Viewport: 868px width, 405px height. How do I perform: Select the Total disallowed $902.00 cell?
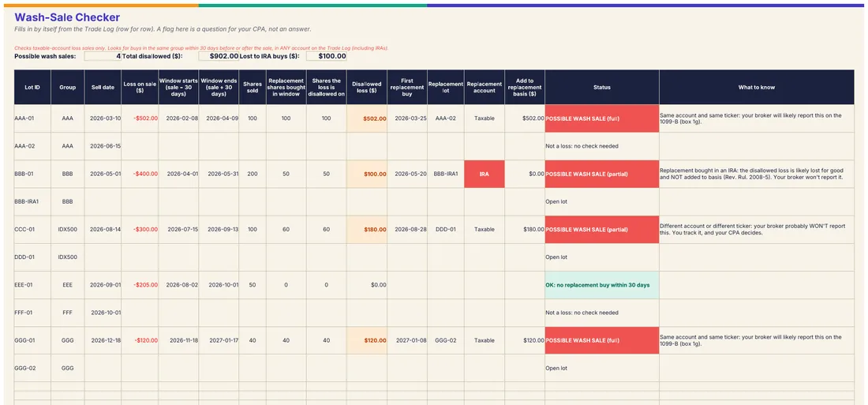tap(219, 56)
